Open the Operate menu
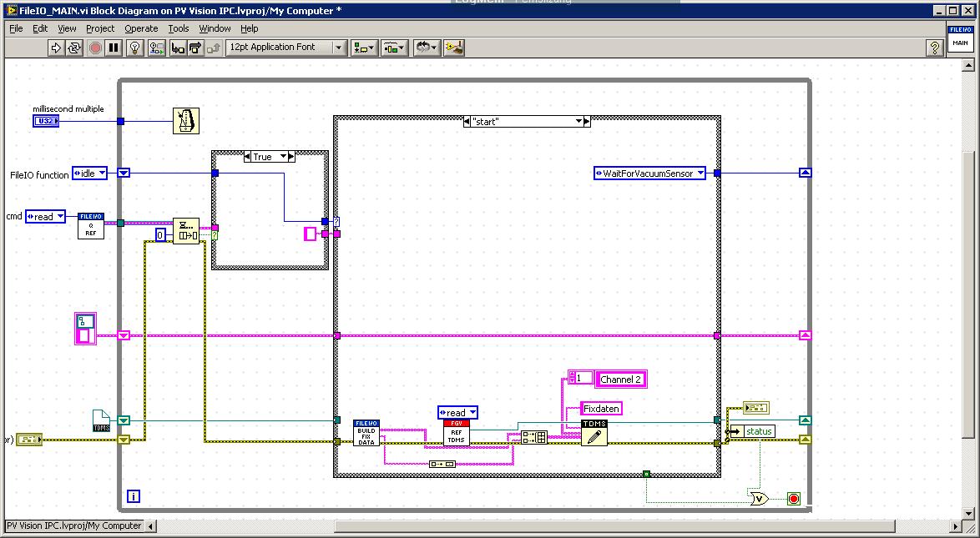 point(141,28)
